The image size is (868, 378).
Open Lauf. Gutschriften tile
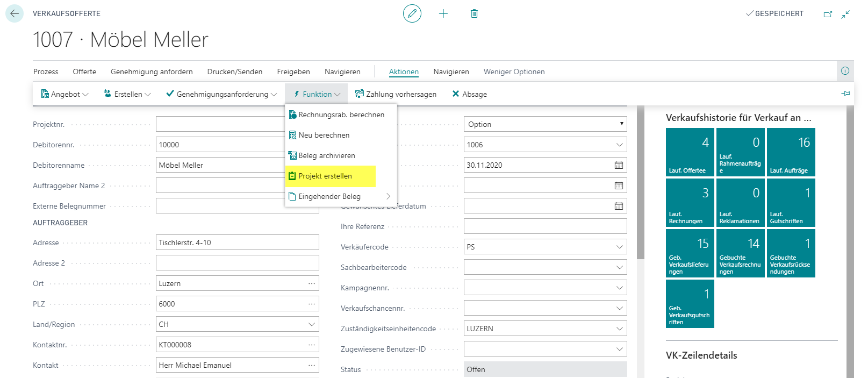pyautogui.click(x=791, y=203)
